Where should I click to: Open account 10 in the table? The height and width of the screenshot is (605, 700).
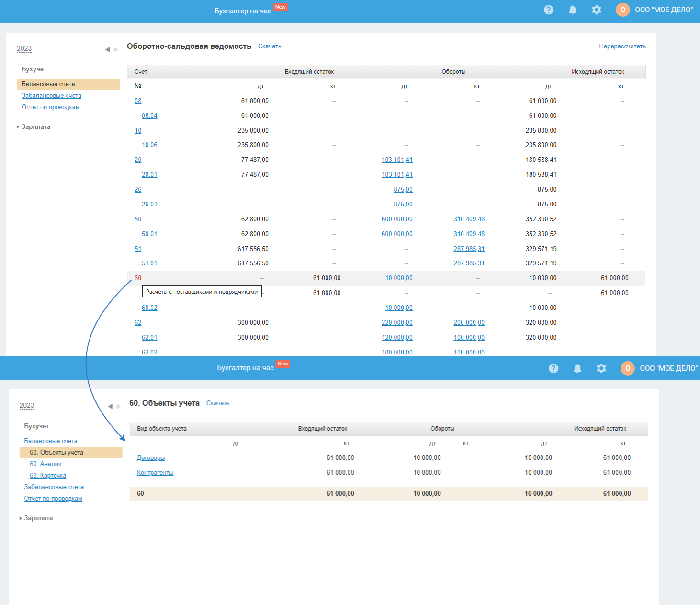click(138, 131)
